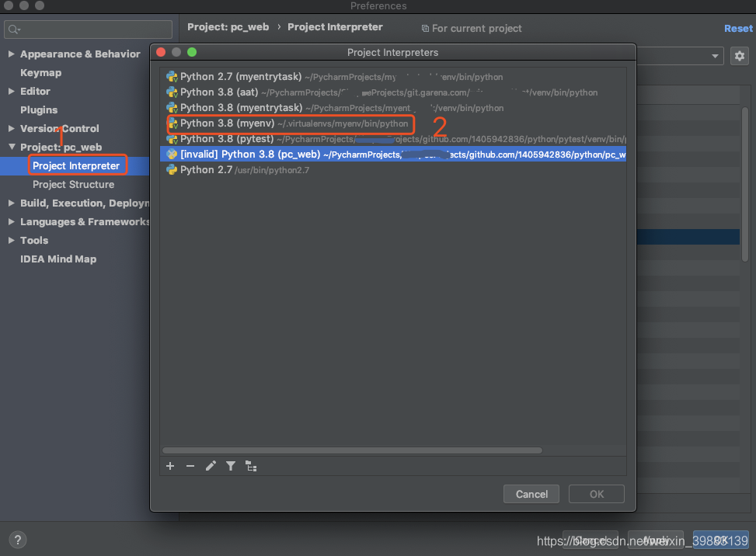
Task: Expand Version Control section
Action: click(11, 128)
